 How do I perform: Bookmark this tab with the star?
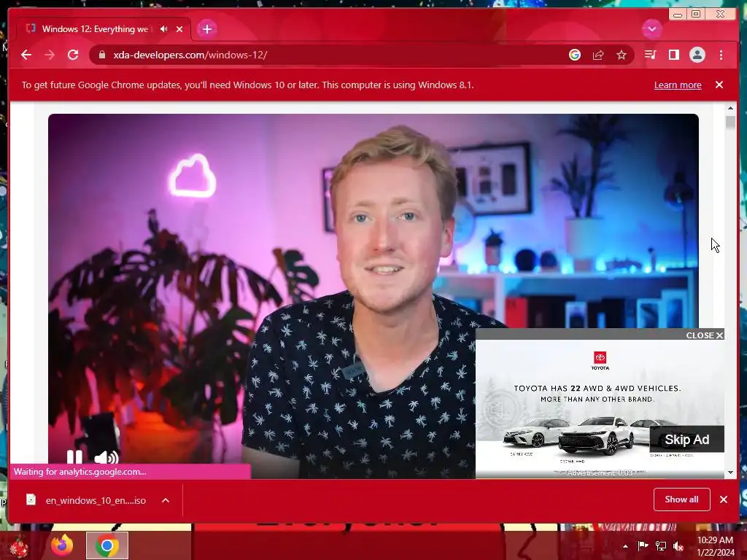pyautogui.click(x=622, y=55)
